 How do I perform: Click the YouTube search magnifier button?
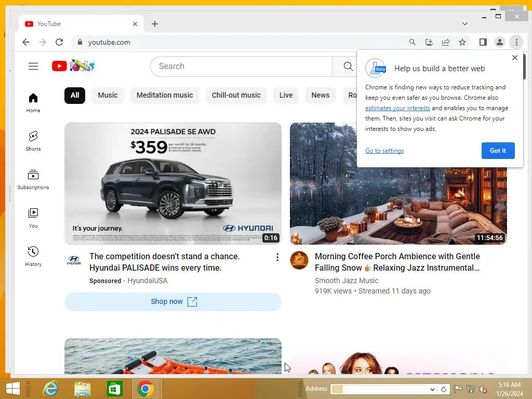coord(348,66)
